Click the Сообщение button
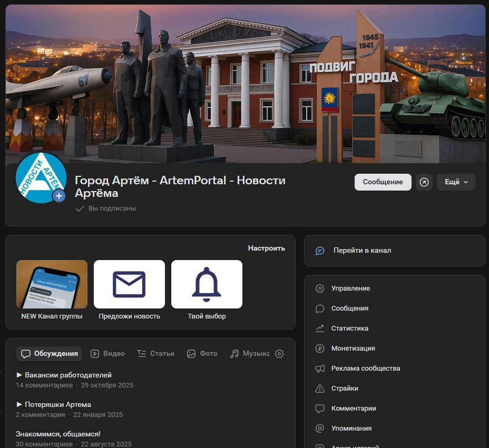This screenshot has width=489, height=448. coord(383,182)
